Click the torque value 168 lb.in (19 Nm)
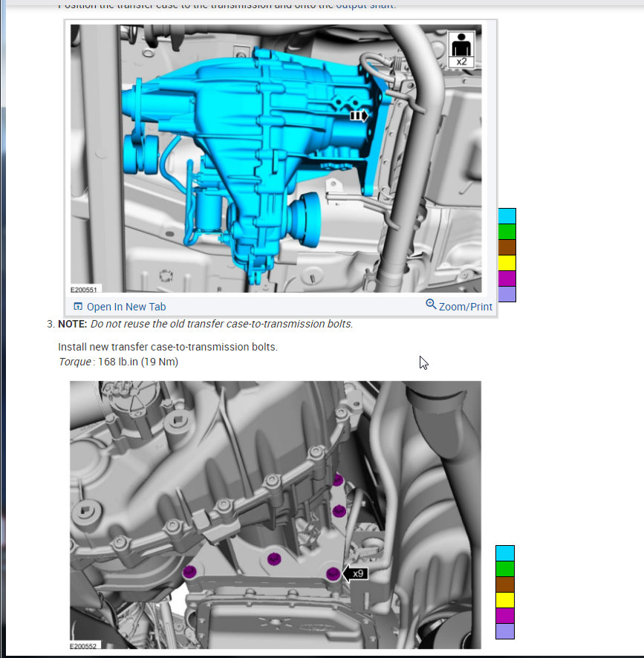The width and height of the screenshot is (644, 658). tap(138, 362)
